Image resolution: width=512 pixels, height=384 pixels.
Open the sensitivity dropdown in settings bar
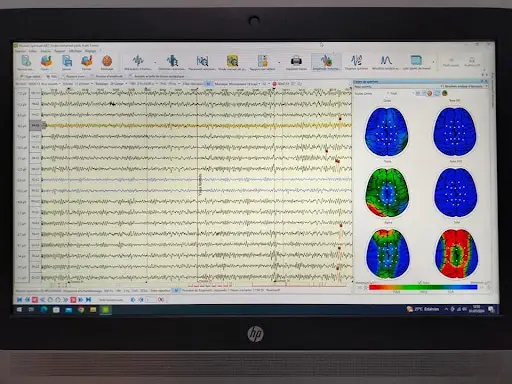(92, 83)
